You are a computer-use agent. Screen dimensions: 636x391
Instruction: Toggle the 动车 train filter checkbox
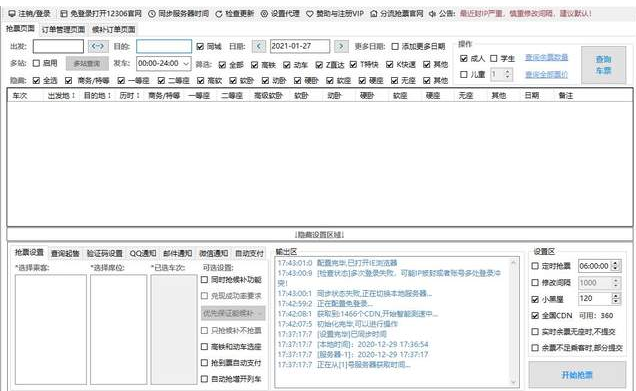(287, 64)
